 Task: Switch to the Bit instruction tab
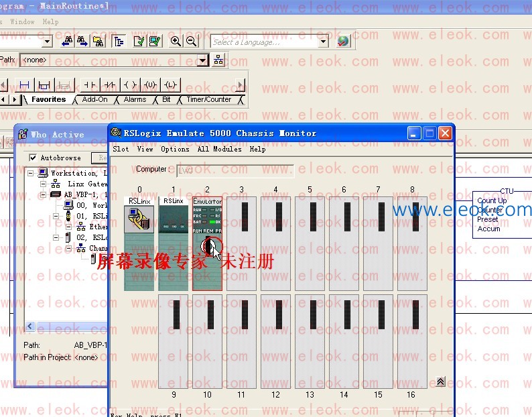pos(166,99)
